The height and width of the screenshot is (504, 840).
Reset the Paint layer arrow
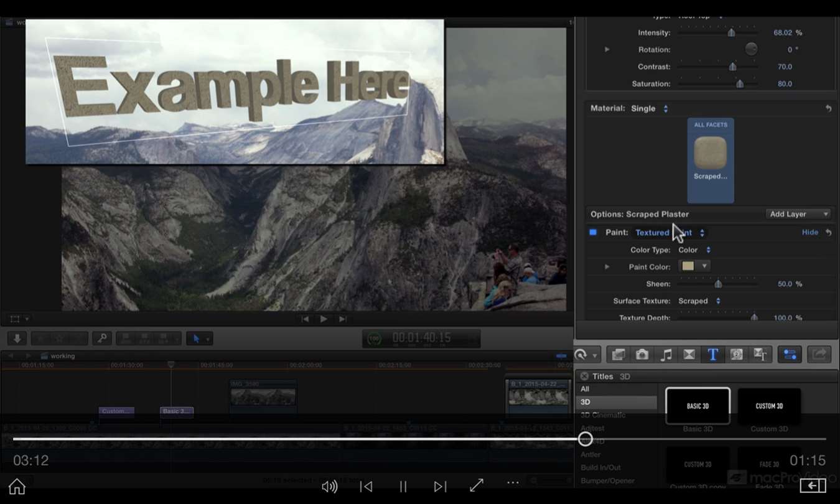(x=828, y=232)
